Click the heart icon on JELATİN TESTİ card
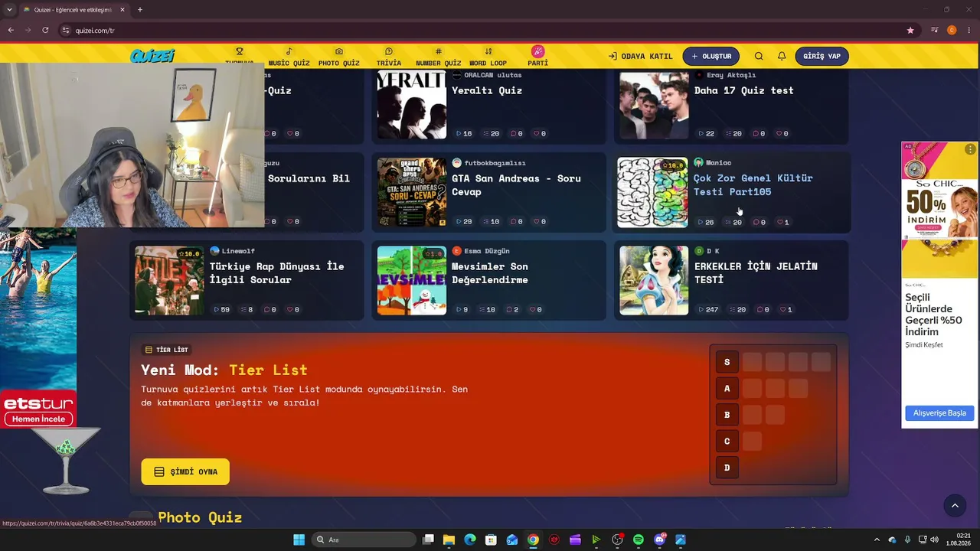This screenshot has width=980, height=551. [x=782, y=310]
